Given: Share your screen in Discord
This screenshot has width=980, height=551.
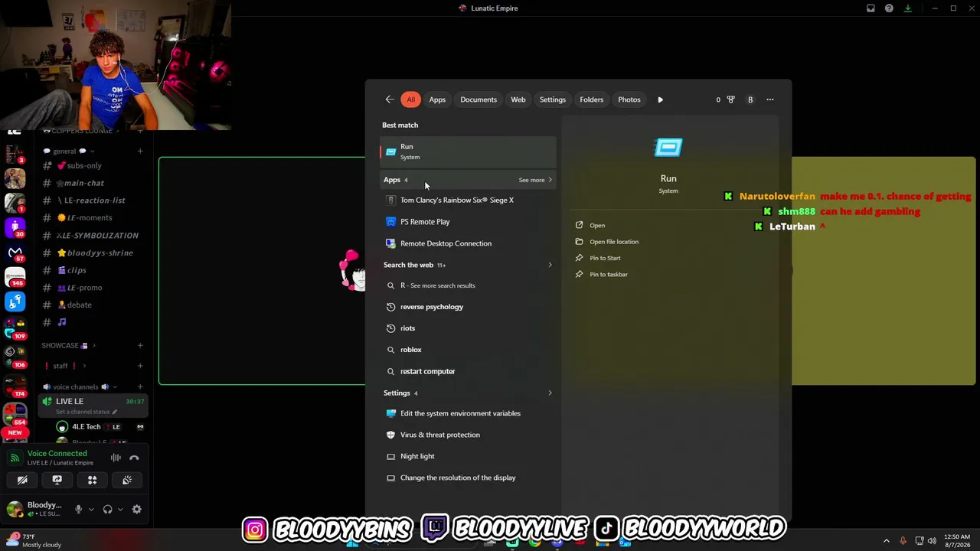Looking at the screenshot, I should pyautogui.click(x=57, y=480).
